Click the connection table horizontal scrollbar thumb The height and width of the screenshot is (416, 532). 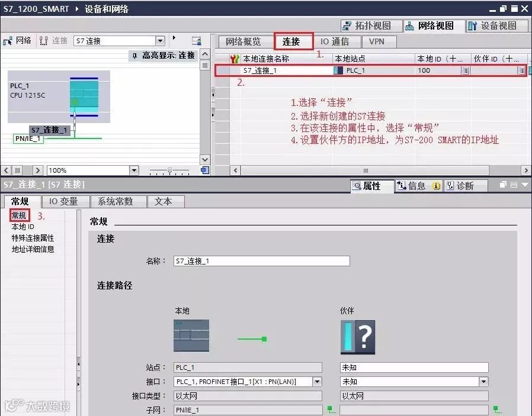click(365, 170)
